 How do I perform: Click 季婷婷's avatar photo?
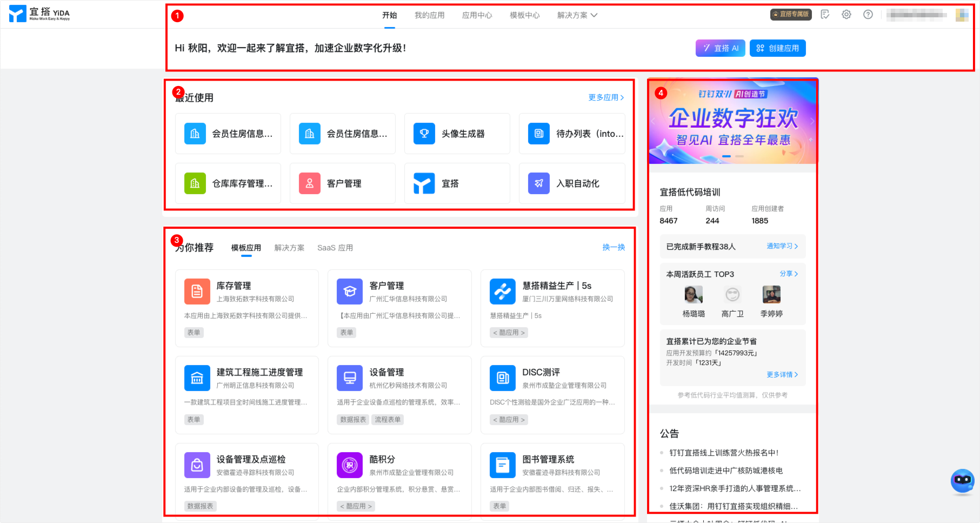point(771,295)
